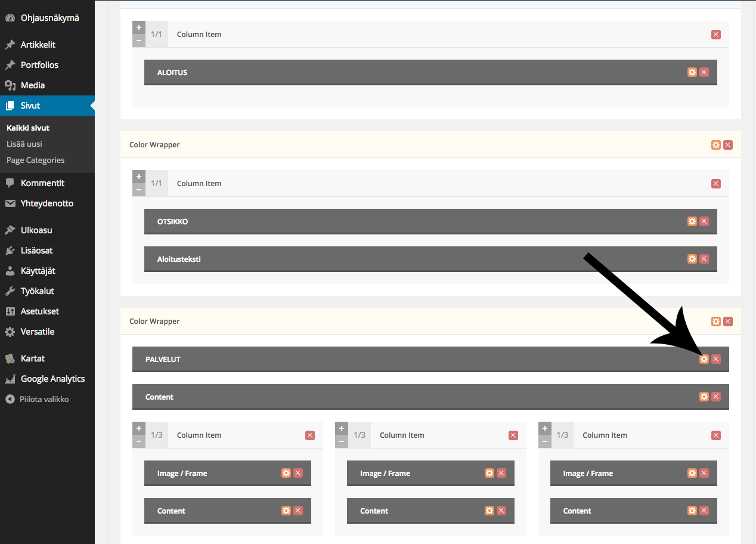Increase width of left 1/3 column
The height and width of the screenshot is (544, 756).
click(x=138, y=428)
